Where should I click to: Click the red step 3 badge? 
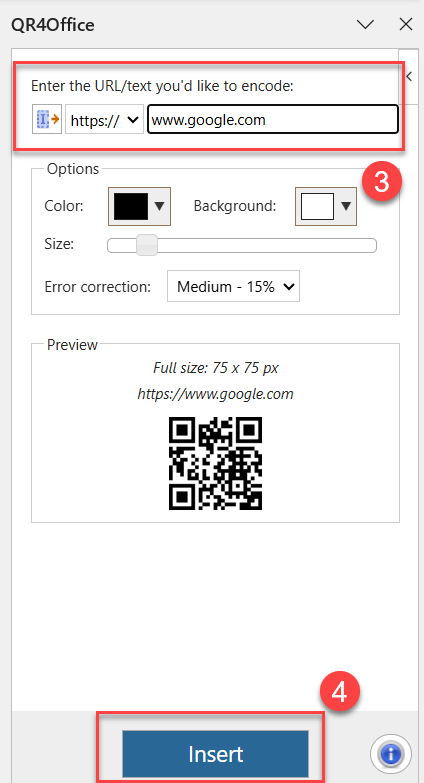click(x=382, y=183)
